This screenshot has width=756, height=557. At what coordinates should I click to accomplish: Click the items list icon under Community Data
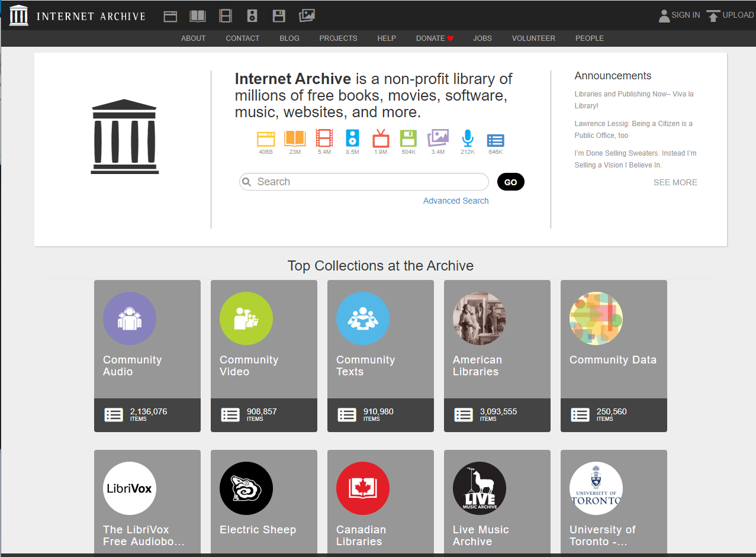pos(580,415)
